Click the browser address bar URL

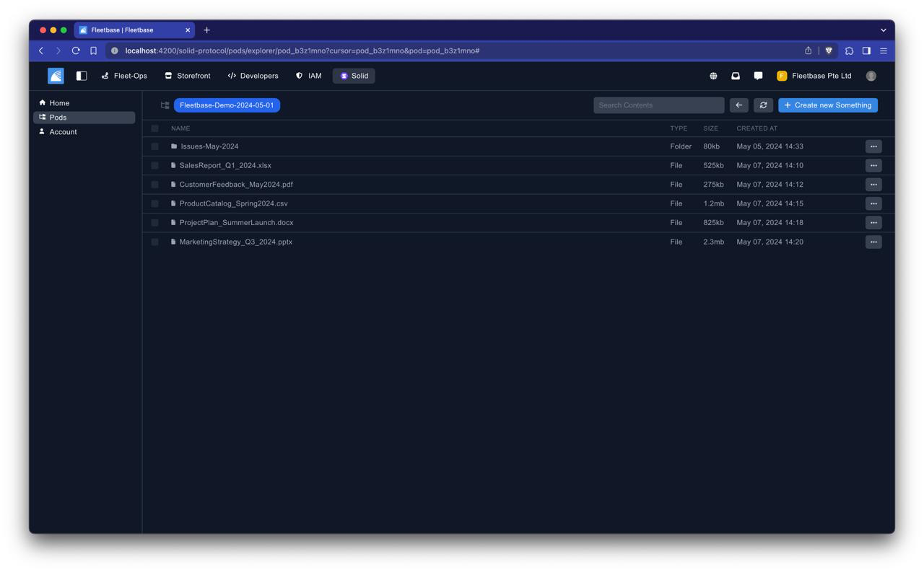click(x=302, y=50)
